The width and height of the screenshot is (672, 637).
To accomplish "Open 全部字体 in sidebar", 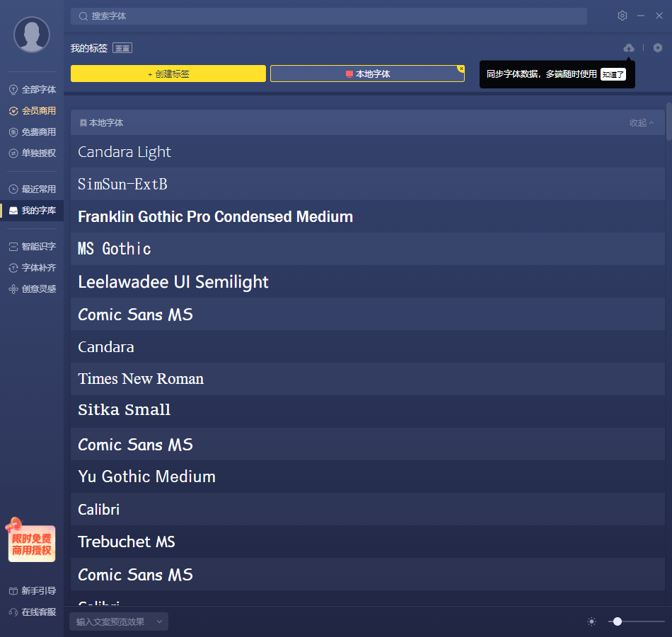I will [32, 90].
